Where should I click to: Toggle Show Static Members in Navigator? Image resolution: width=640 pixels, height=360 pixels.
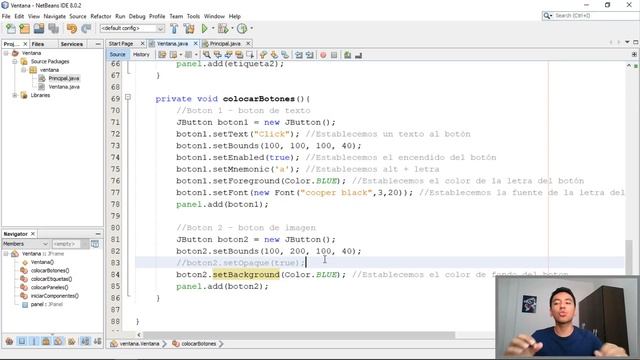(x=34, y=341)
